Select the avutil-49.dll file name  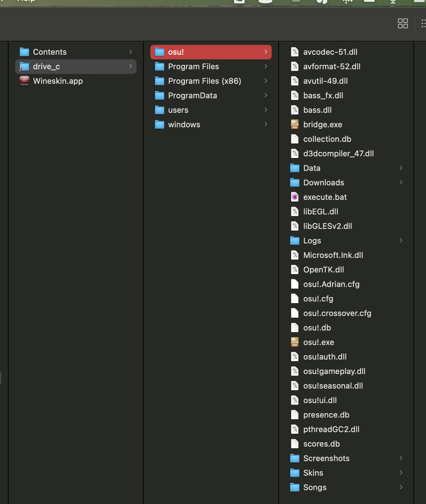(325, 81)
